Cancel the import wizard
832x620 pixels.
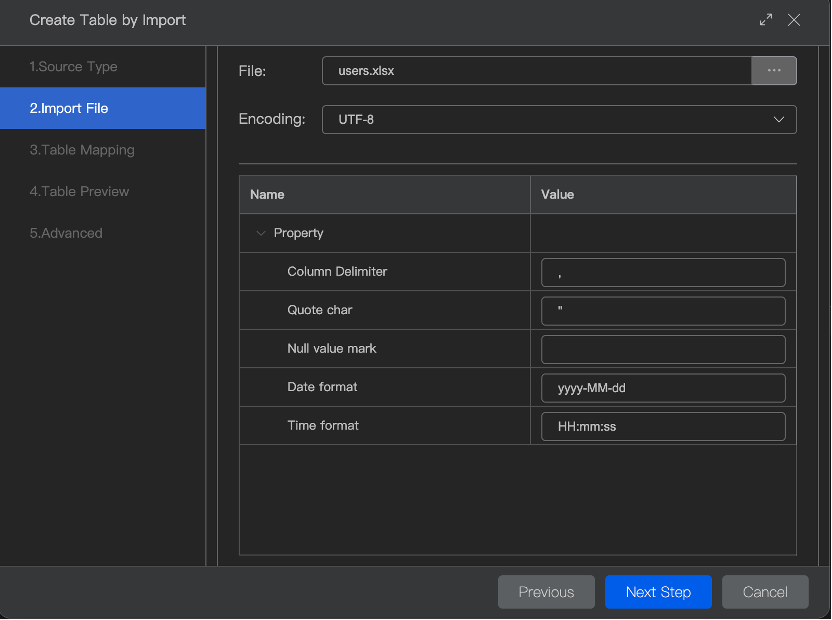(765, 592)
